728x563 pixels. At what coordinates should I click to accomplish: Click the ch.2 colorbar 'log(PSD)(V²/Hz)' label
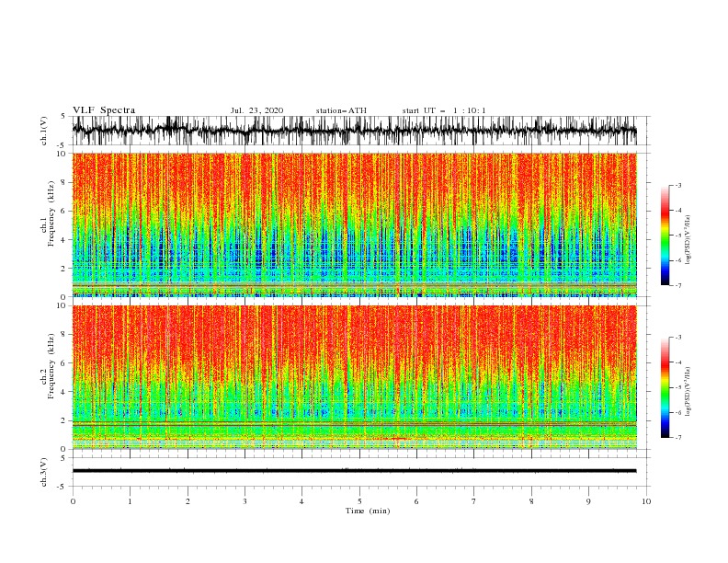click(688, 391)
